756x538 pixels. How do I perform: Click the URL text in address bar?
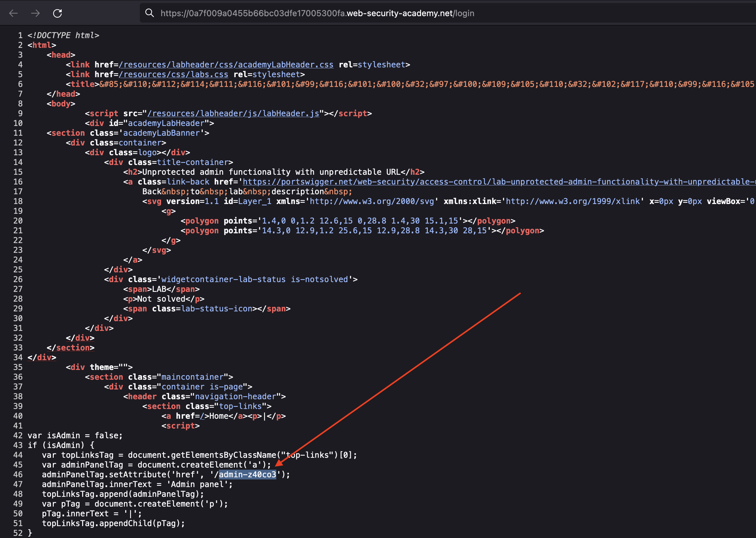[x=317, y=13]
